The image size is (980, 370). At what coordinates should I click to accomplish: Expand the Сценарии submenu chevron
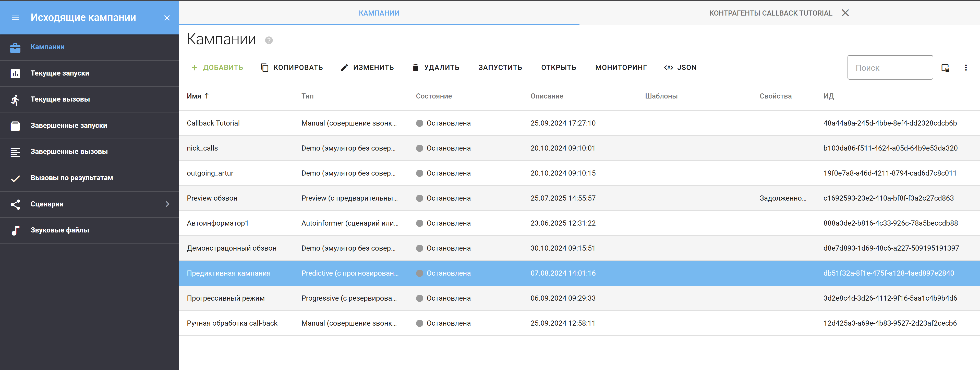point(167,204)
